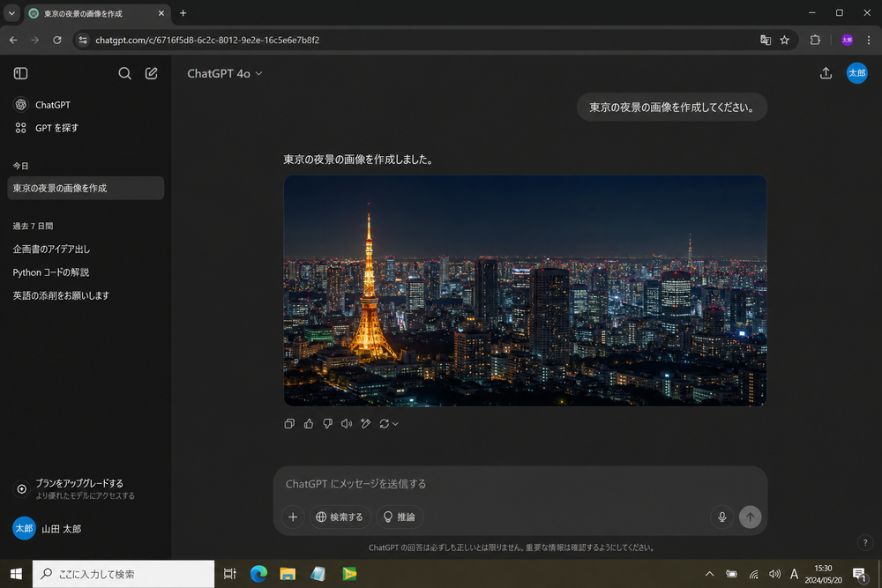Viewport: 882px width, 588px height.
Task: Click the taskbar search box ここに入力して検索
Action: (123, 574)
